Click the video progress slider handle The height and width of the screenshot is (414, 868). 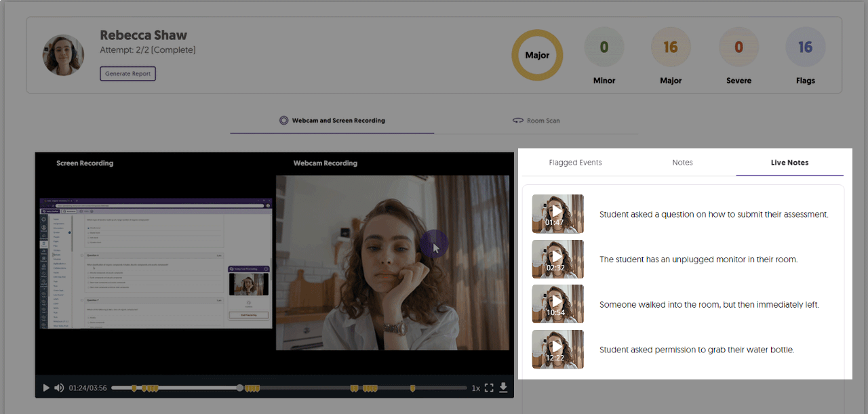(x=239, y=388)
